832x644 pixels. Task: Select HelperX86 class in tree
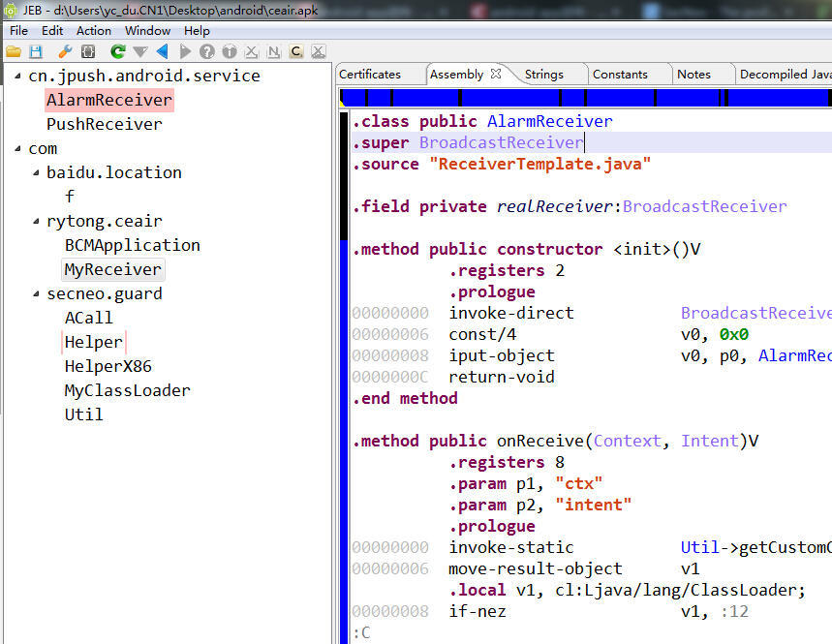pos(108,366)
